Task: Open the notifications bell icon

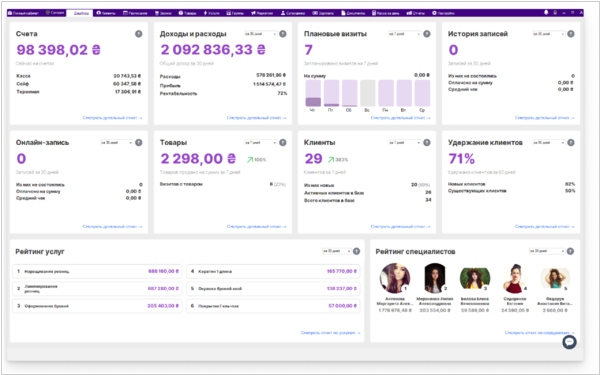Action: (546, 13)
